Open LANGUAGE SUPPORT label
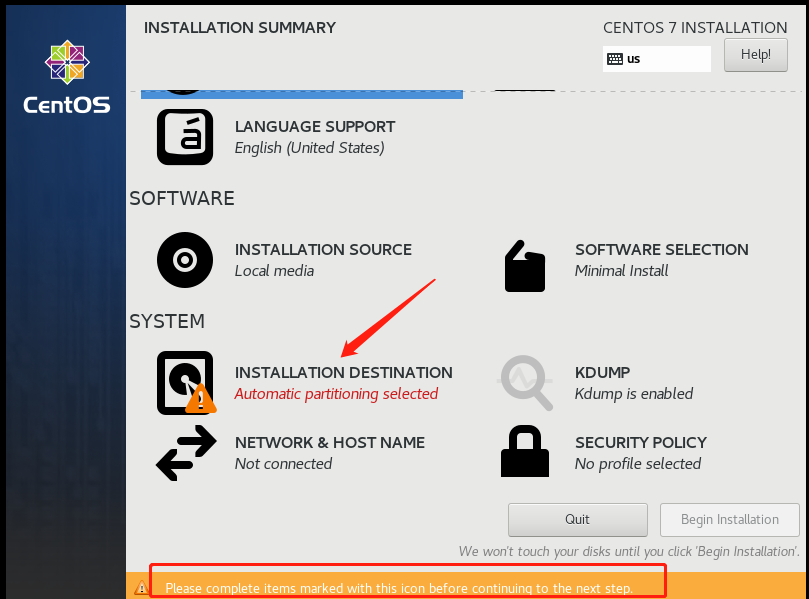The width and height of the screenshot is (809, 599). tap(315, 127)
